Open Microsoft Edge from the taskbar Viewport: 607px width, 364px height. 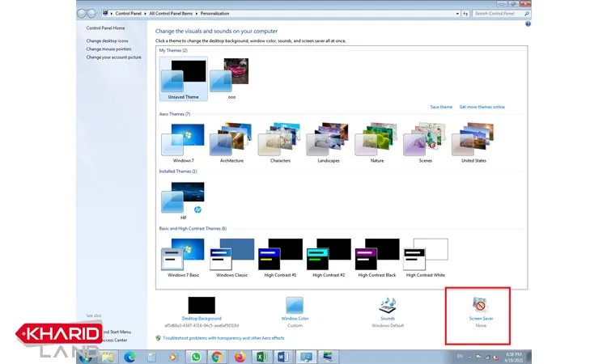[x=129, y=357]
